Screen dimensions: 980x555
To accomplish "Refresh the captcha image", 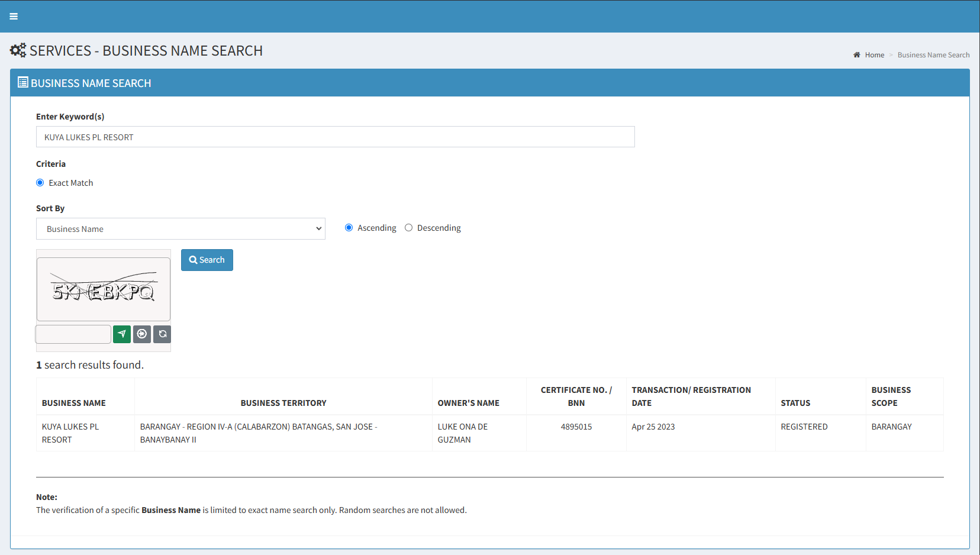I will tap(162, 334).
